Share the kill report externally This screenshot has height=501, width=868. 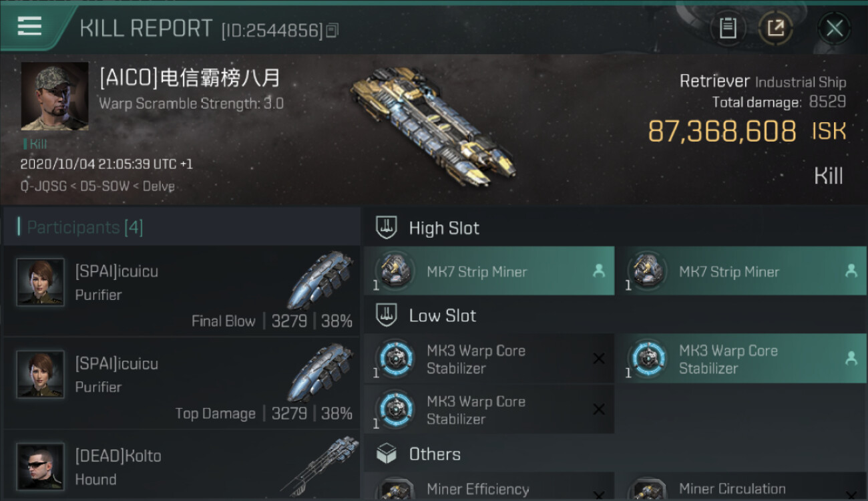[775, 28]
